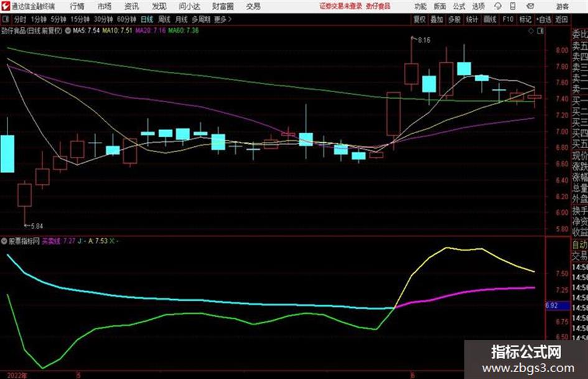
Task: Open the 交易 menu
Action: [253, 6]
